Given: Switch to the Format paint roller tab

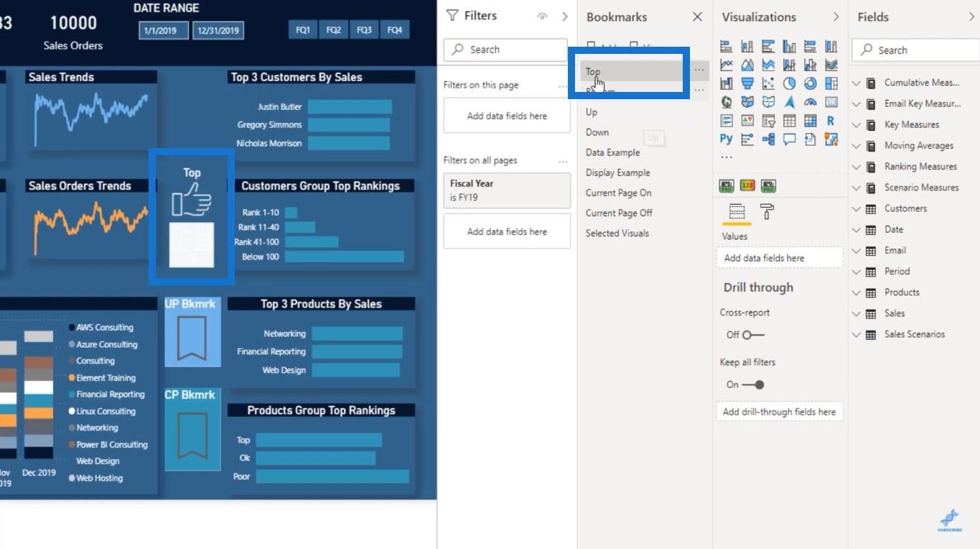Looking at the screenshot, I should click(767, 211).
